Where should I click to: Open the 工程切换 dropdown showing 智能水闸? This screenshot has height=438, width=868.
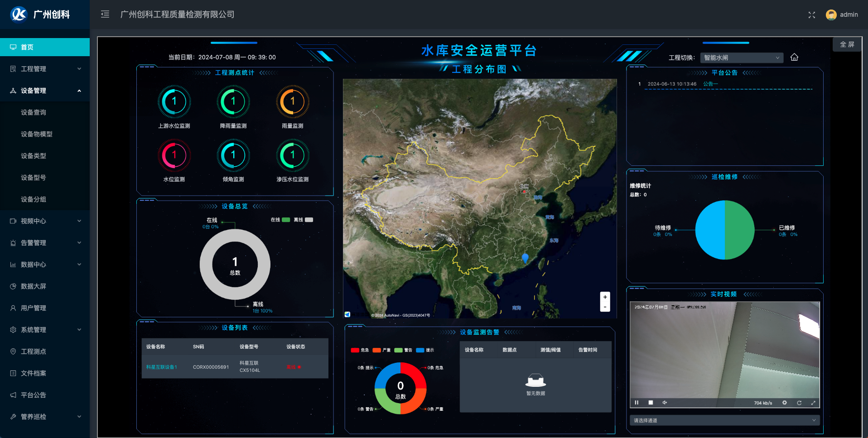click(x=741, y=58)
